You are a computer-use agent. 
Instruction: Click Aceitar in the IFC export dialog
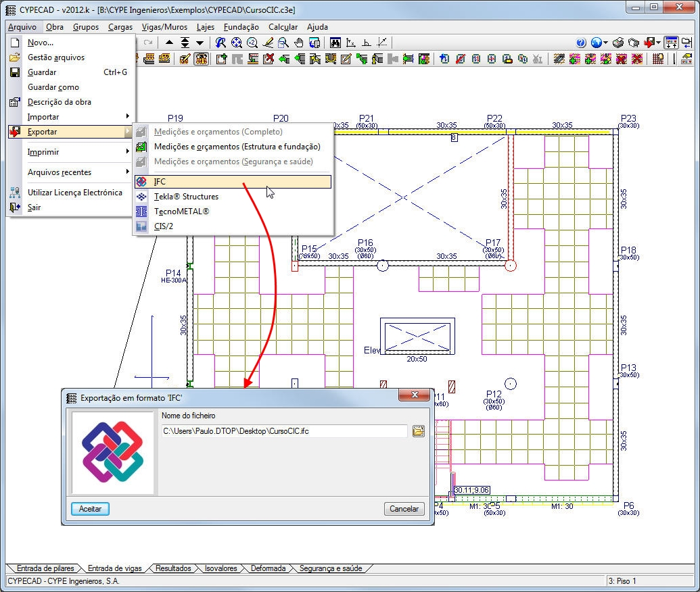coord(90,509)
